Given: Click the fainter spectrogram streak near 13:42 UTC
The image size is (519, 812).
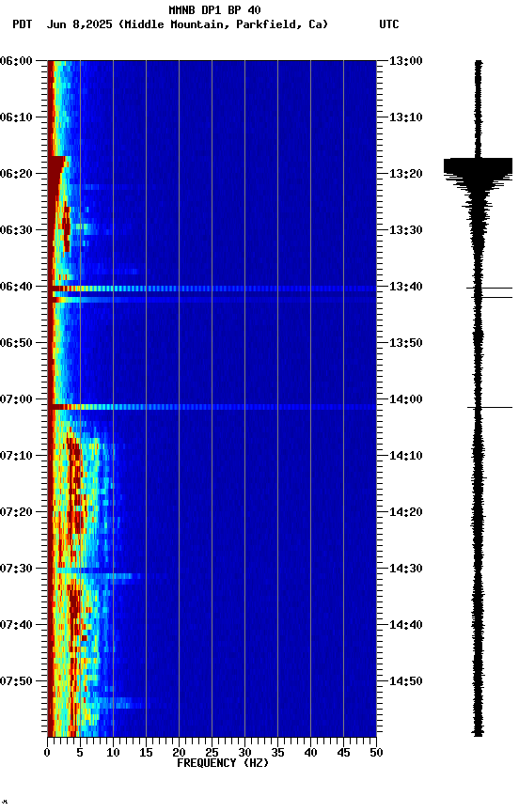Looking at the screenshot, I should (x=212, y=299).
